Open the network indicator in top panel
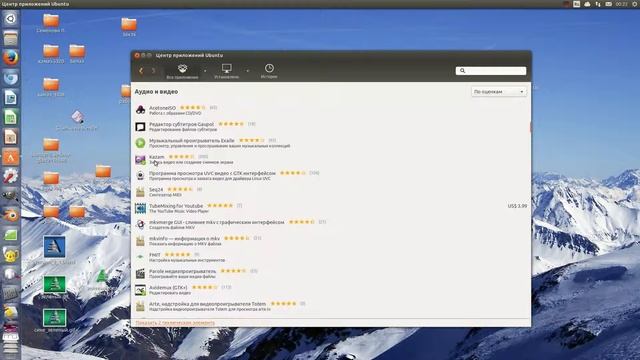Screen dimensions: 640x360 coord(598,4)
